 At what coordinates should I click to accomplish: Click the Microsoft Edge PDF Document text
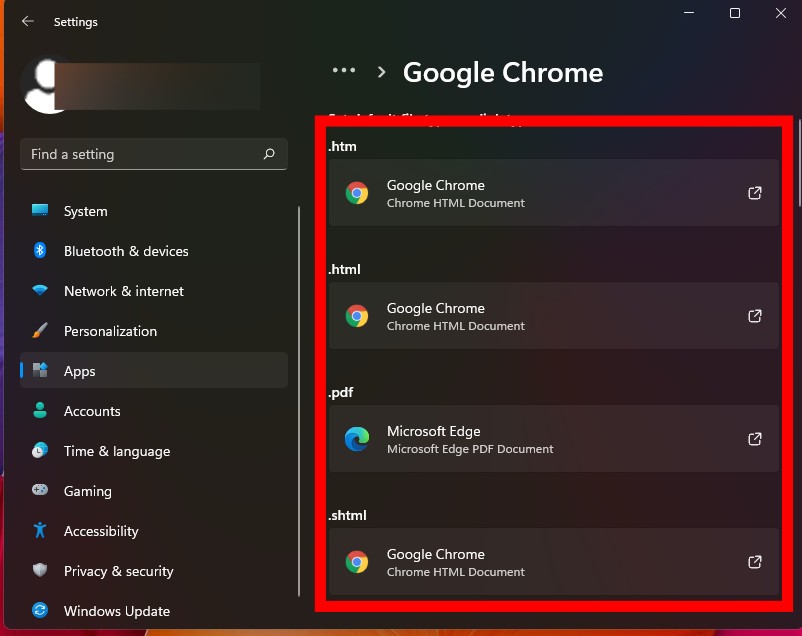coord(470,449)
